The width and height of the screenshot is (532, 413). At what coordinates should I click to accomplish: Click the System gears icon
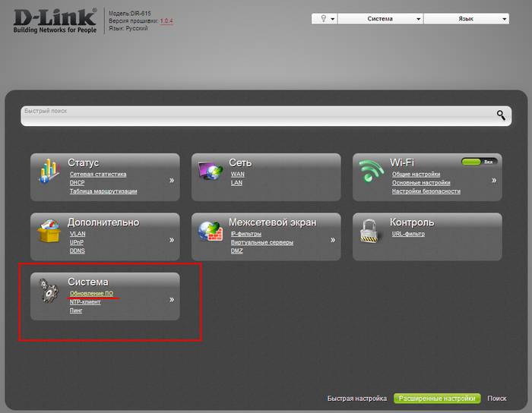click(49, 293)
